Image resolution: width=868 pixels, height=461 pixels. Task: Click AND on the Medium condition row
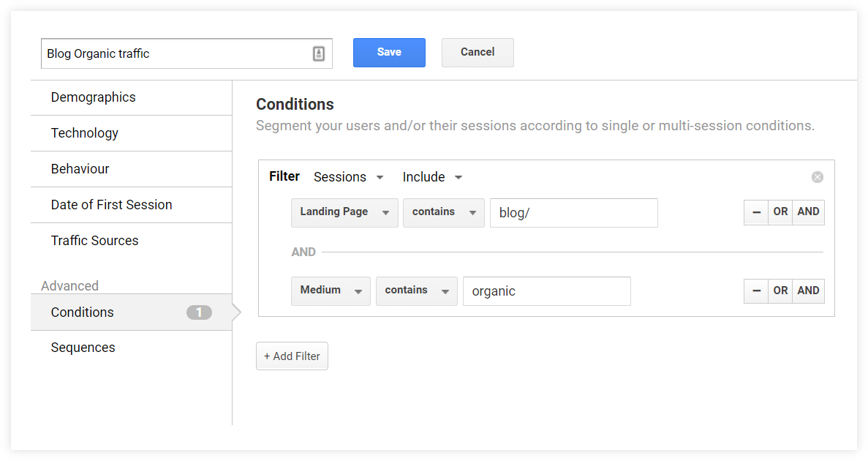click(808, 291)
